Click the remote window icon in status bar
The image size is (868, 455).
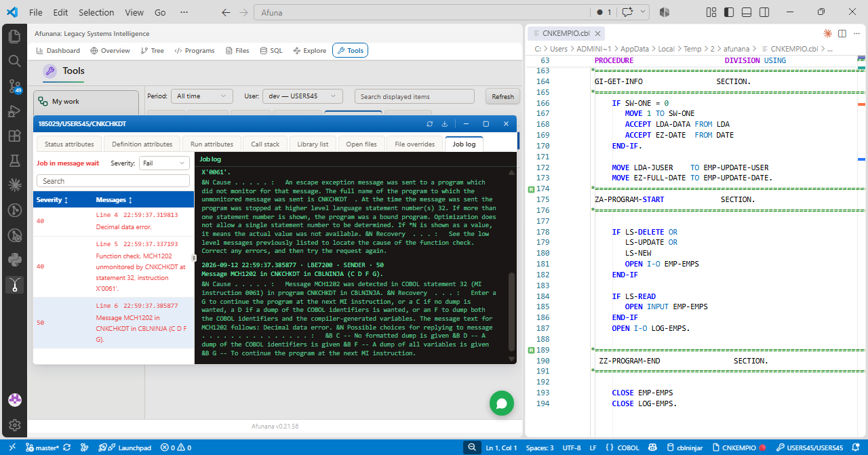[x=12, y=448]
